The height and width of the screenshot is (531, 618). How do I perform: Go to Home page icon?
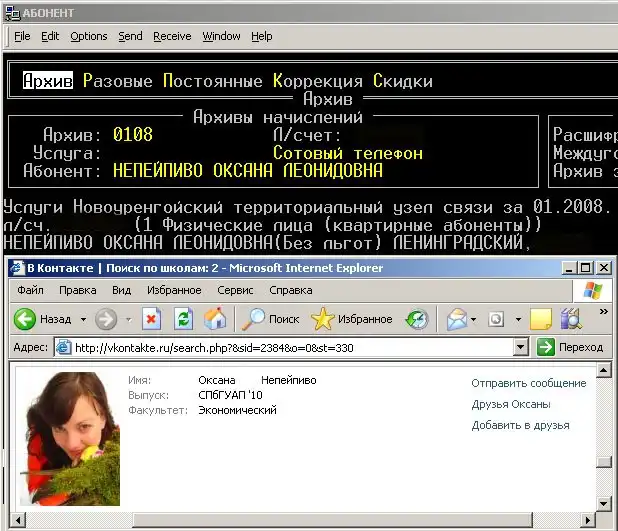coord(215,319)
